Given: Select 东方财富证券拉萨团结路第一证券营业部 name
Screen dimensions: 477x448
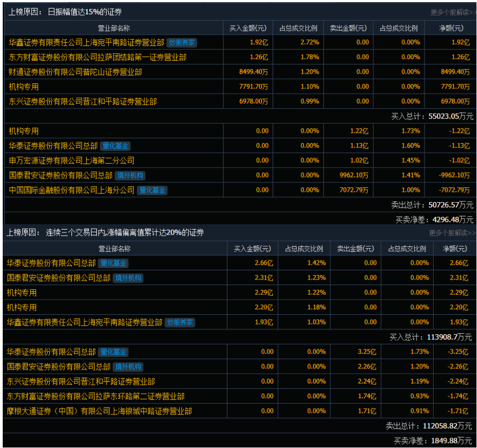Looking at the screenshot, I should click(x=97, y=57).
